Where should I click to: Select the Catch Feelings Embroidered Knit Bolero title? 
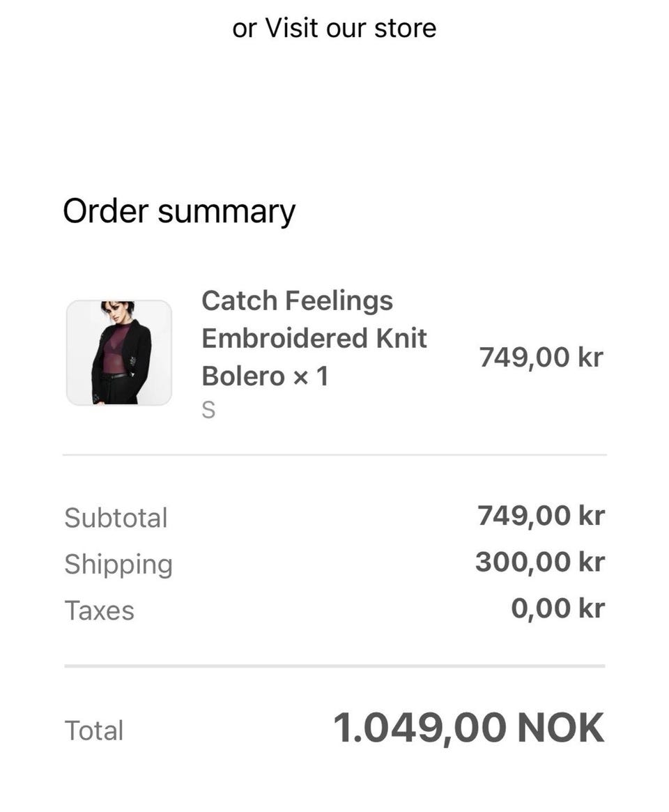click(x=314, y=338)
